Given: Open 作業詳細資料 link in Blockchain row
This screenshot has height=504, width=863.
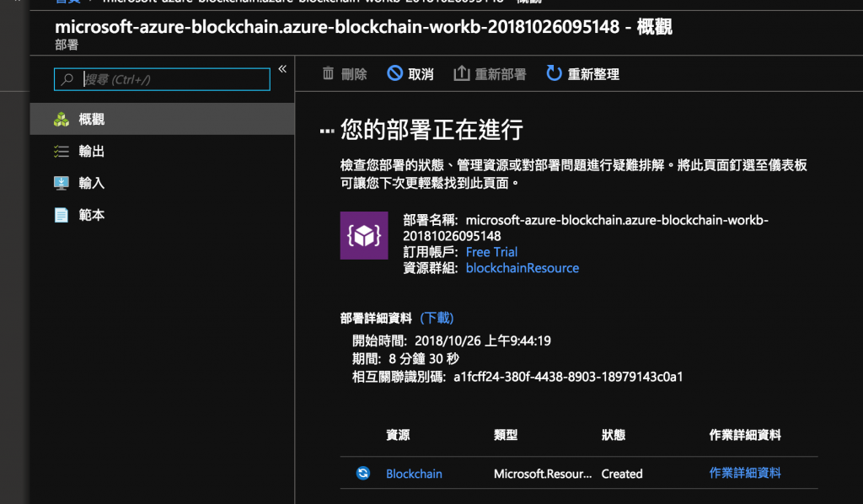Looking at the screenshot, I should tap(745, 473).
